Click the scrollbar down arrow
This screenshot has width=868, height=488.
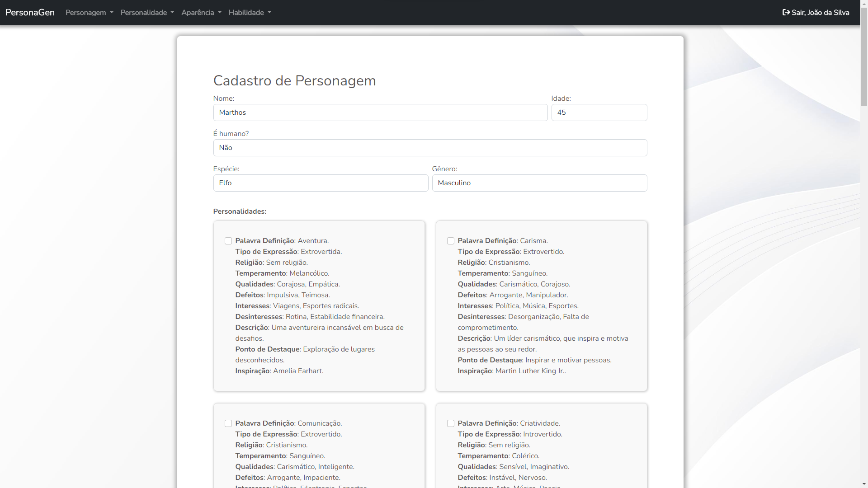click(x=864, y=484)
